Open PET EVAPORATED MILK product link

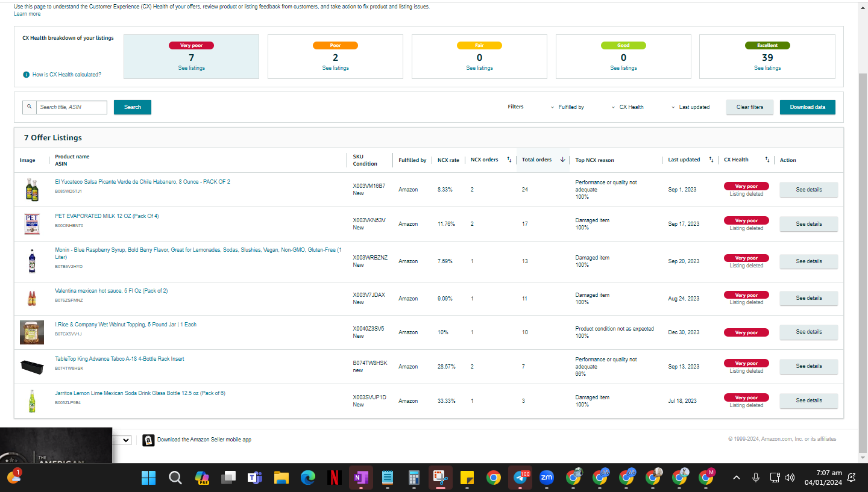tap(107, 216)
